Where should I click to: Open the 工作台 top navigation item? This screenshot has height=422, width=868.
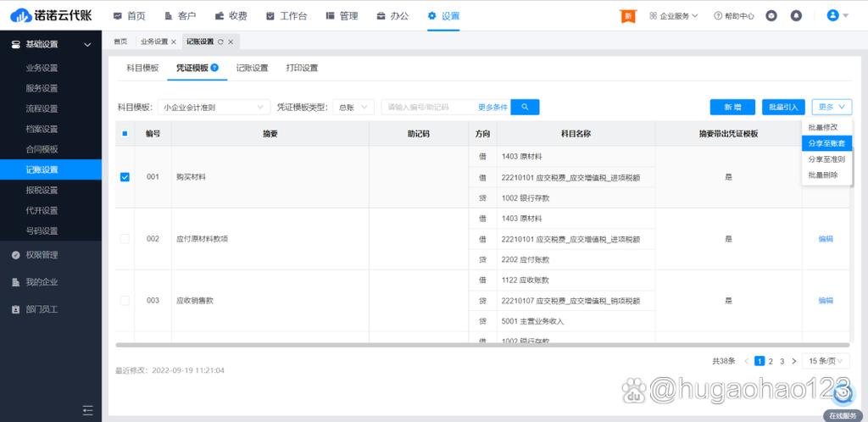tap(287, 16)
